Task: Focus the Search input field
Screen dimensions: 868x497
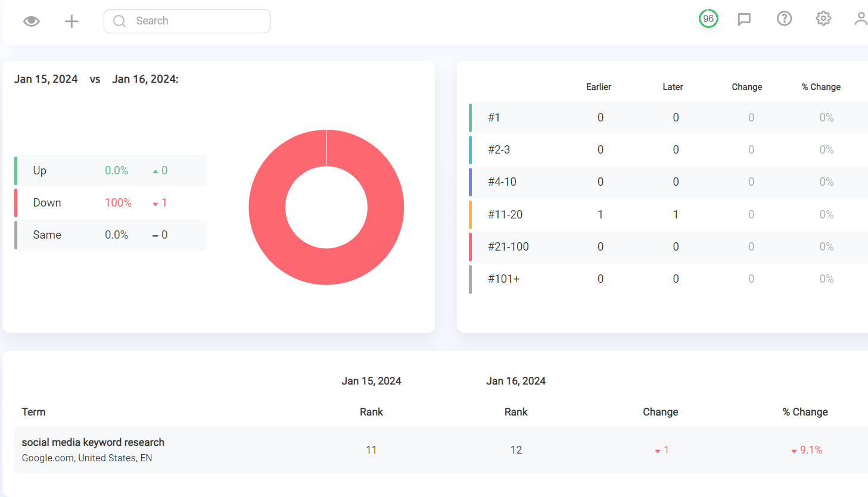Action: tap(187, 21)
